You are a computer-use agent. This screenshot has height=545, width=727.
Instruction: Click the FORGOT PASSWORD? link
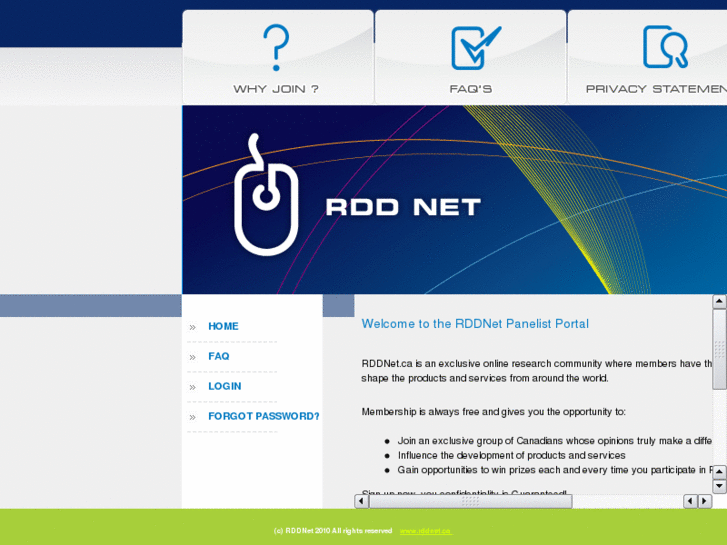click(x=263, y=416)
